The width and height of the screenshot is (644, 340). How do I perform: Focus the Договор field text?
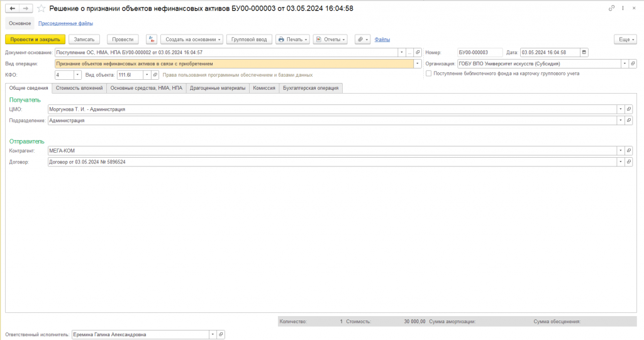pyautogui.click(x=332, y=162)
